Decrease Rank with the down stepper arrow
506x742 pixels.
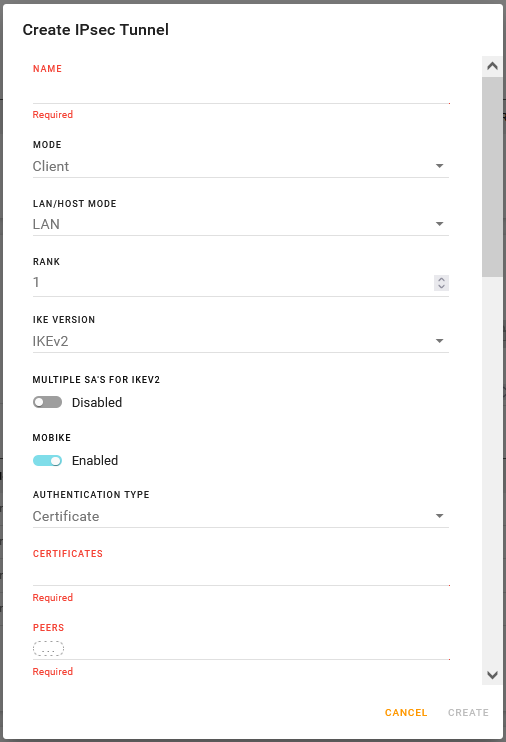[441, 286]
